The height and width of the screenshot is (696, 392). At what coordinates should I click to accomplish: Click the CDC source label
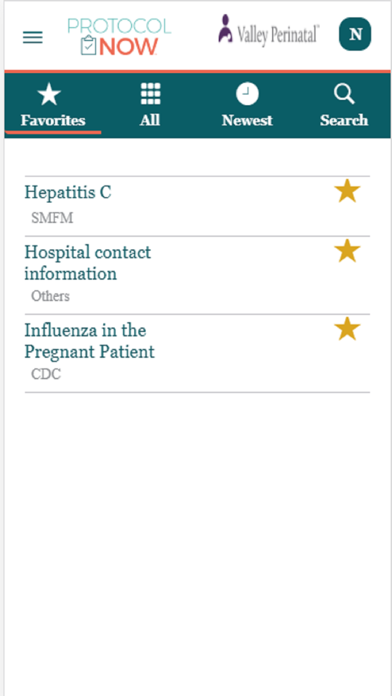[46, 374]
